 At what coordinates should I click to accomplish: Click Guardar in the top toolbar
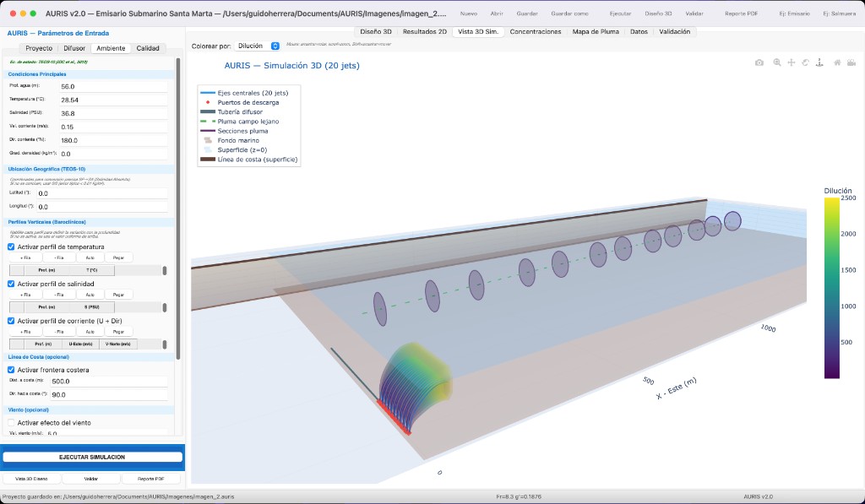click(x=527, y=14)
